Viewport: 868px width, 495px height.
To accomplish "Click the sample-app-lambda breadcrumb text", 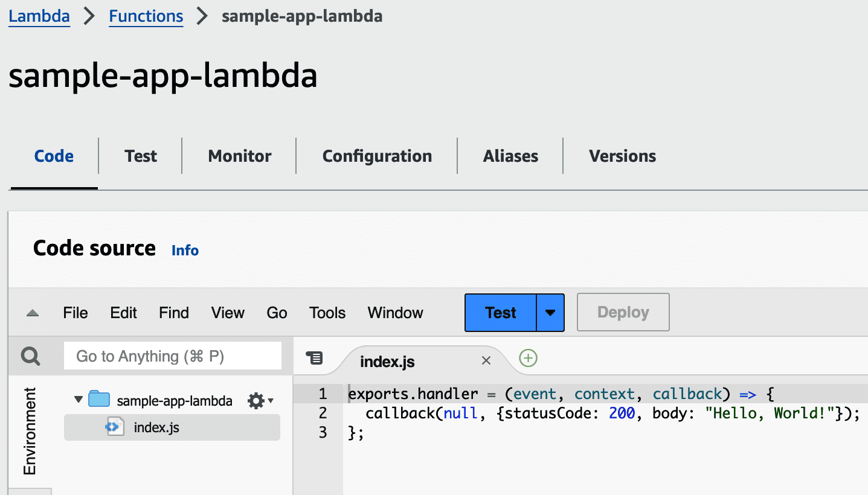I will pyautogui.click(x=302, y=16).
